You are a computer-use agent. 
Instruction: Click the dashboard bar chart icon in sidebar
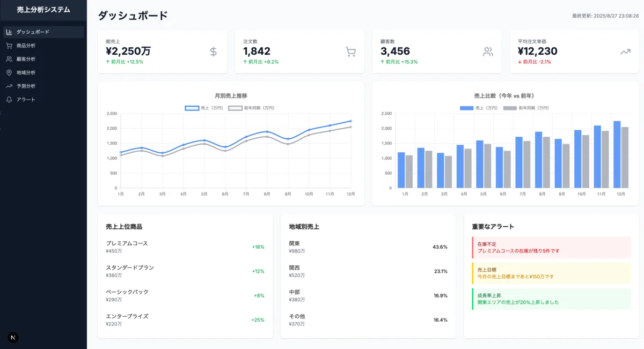[9, 32]
